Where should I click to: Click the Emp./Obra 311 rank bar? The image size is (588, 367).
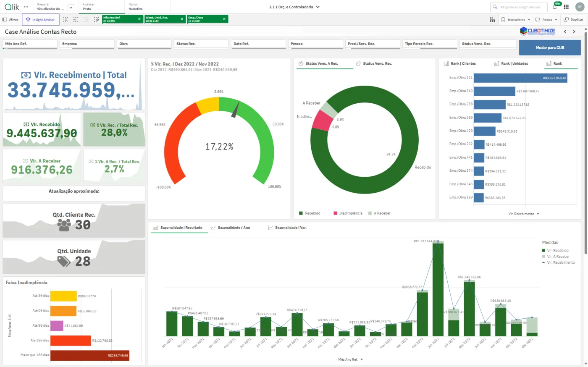tap(520, 78)
